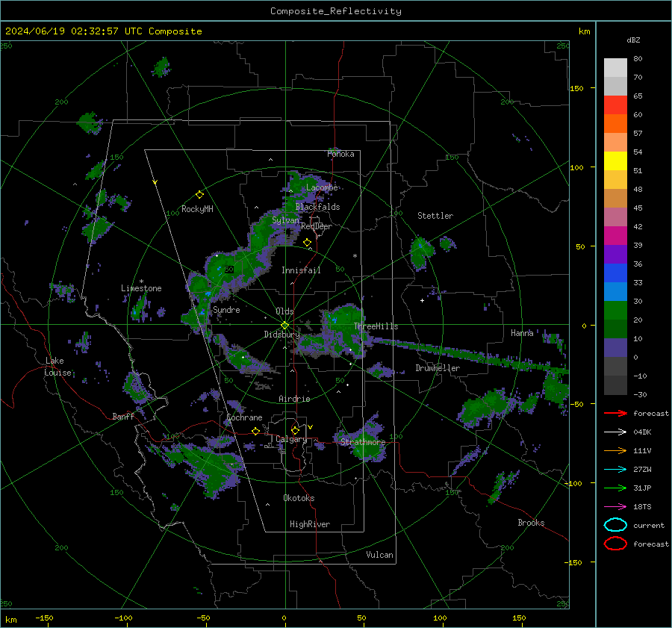Click the Okotoks label
The width and height of the screenshot is (672, 628).
tap(299, 497)
